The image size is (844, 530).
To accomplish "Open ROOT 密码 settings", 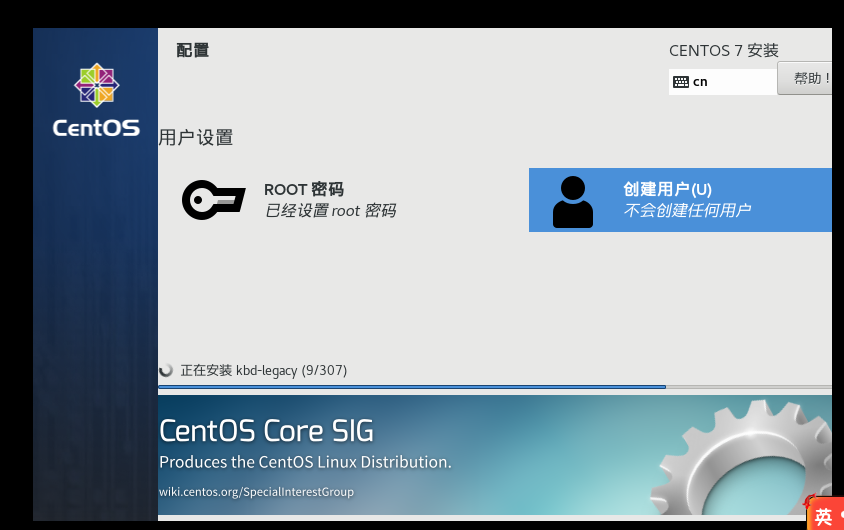I will coord(290,200).
